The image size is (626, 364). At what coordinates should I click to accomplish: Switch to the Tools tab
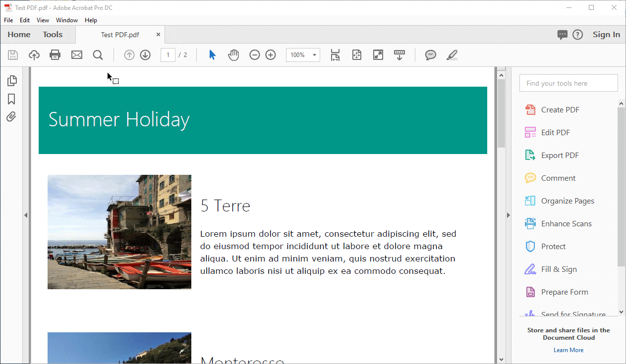pyautogui.click(x=53, y=35)
